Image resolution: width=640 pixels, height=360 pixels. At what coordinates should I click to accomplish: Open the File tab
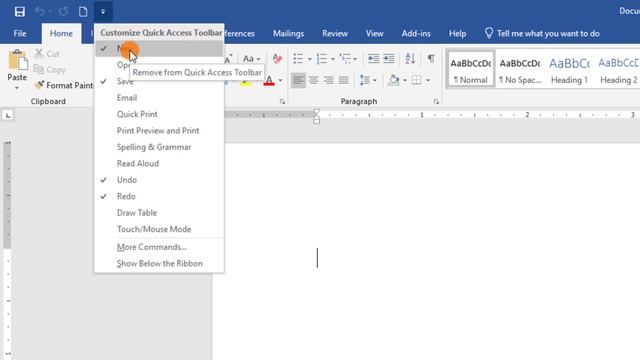20,33
